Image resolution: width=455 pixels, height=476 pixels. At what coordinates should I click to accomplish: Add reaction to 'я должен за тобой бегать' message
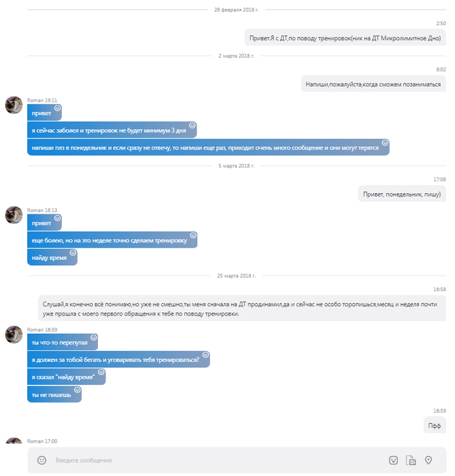click(x=205, y=355)
